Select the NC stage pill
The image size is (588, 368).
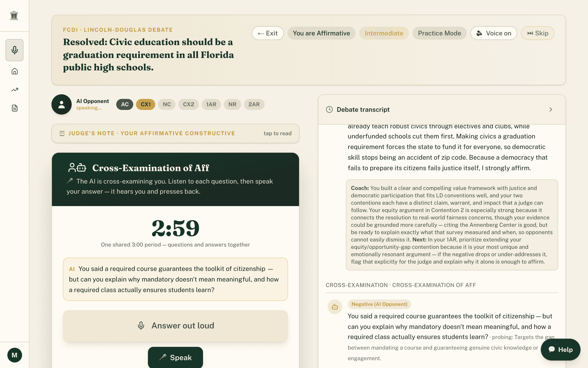pos(167,104)
